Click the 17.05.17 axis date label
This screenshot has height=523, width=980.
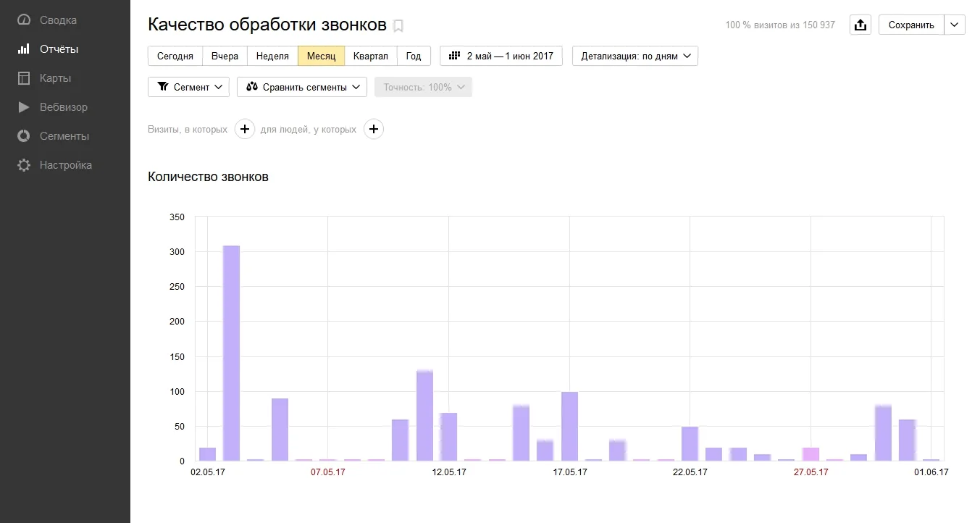tap(570, 472)
